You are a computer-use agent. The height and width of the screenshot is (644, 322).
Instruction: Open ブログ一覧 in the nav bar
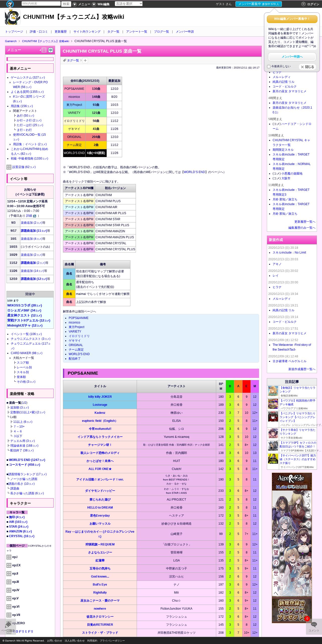click(162, 32)
